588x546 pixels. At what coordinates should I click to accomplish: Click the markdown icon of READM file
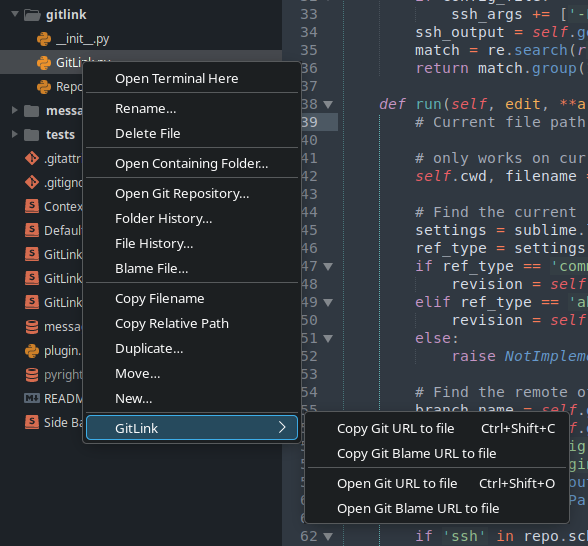[x=32, y=398]
